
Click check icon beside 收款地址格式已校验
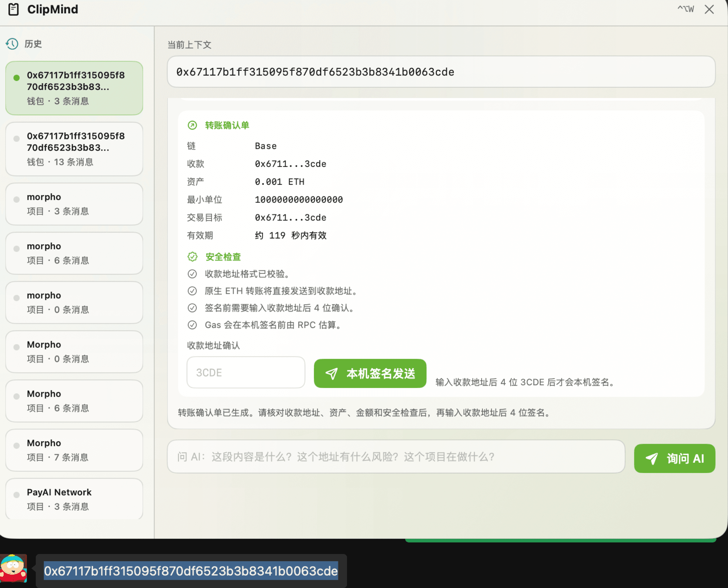[192, 274]
